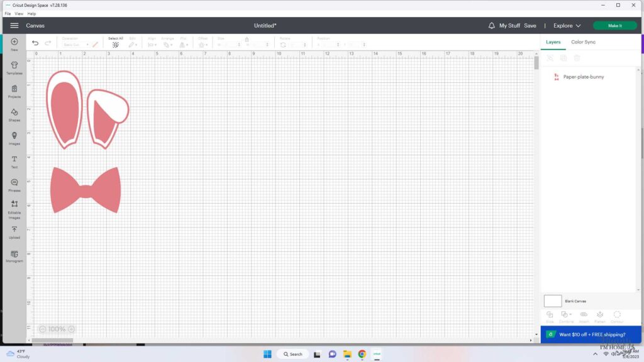The image size is (644, 362).
Task: Open the File menu
Action: [x=8, y=14]
